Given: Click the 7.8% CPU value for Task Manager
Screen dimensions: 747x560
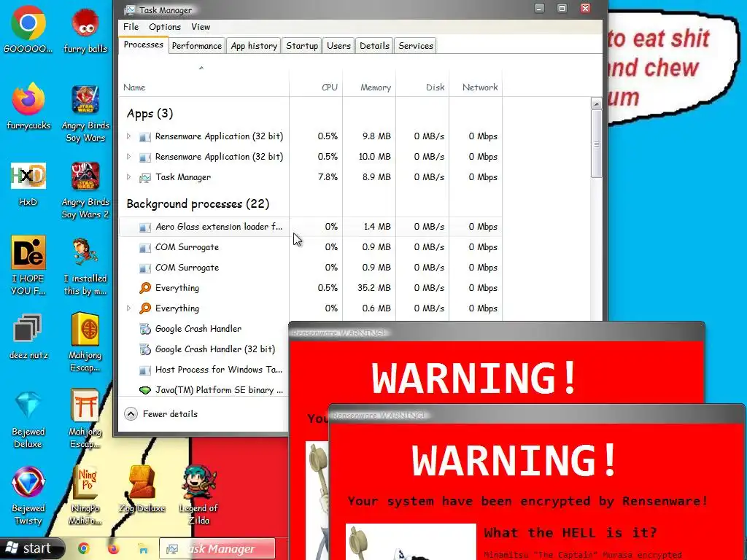Looking at the screenshot, I should [328, 177].
